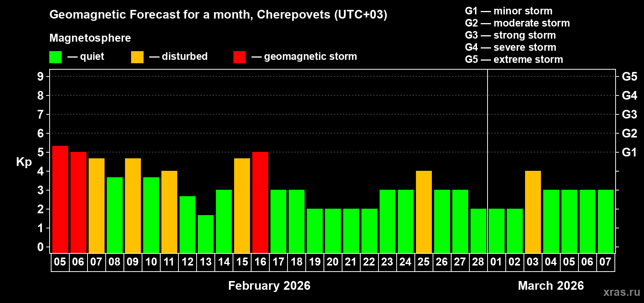This screenshot has width=644, height=303.
Task: Select the orange bar for February 07
Action: tap(96, 206)
